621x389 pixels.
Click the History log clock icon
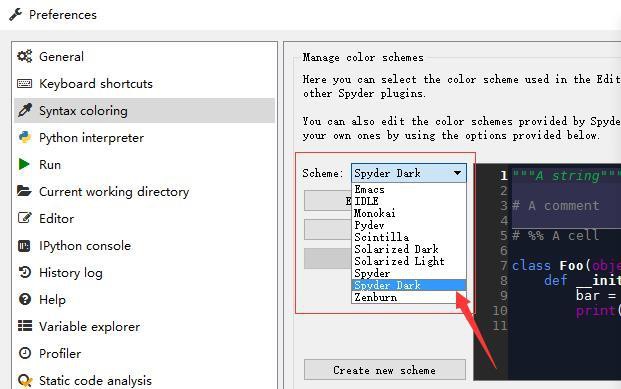click(x=25, y=273)
